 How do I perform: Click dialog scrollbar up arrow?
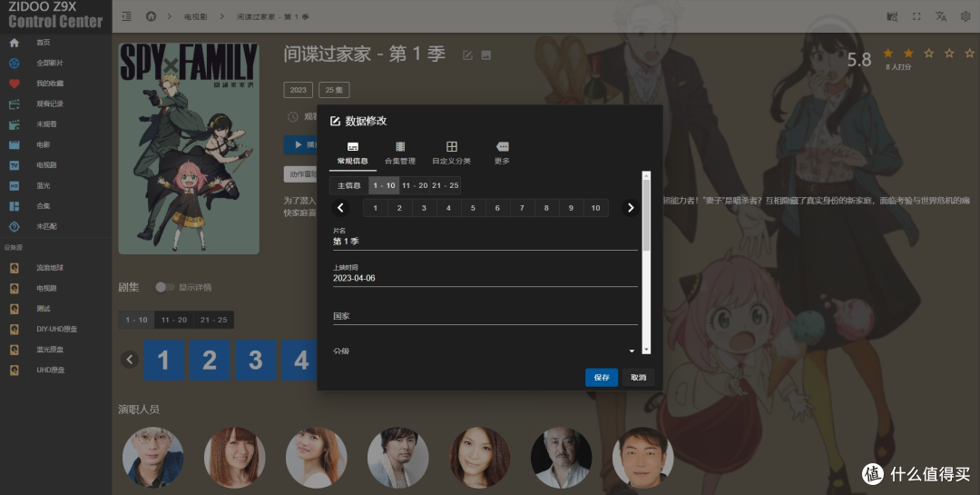[x=646, y=175]
